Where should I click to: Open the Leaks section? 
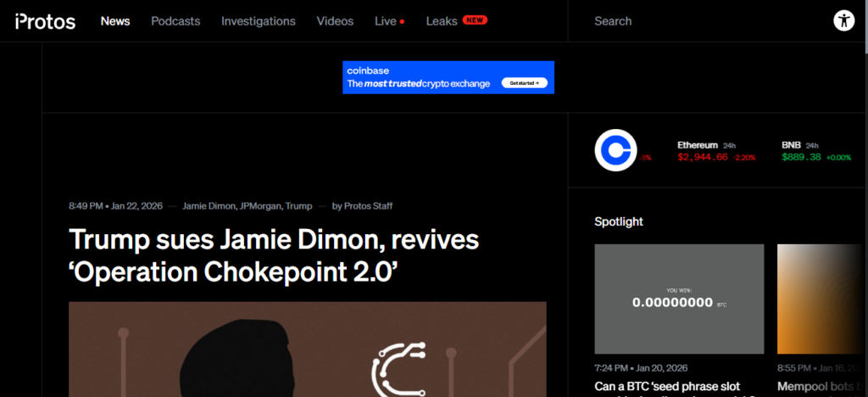point(441,21)
